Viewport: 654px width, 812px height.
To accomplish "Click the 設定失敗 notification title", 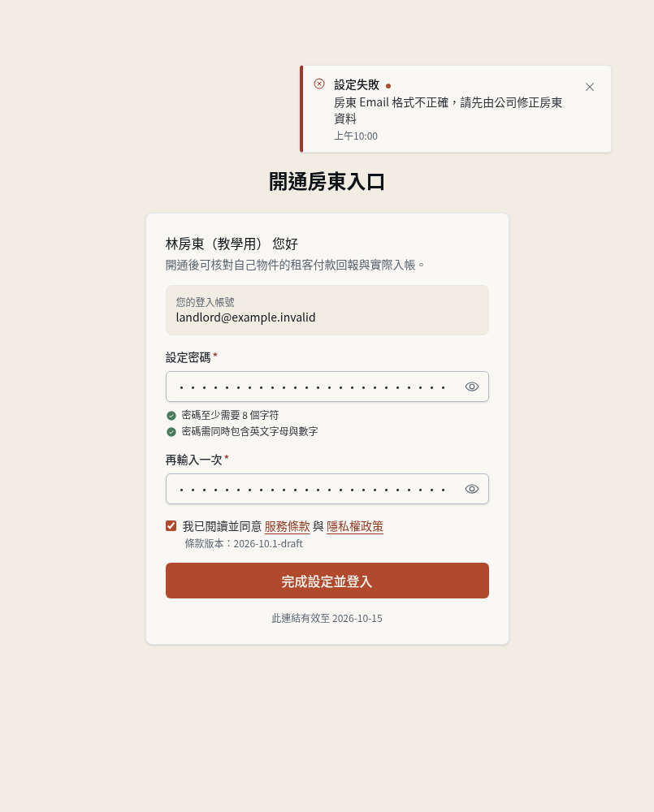I will [357, 85].
